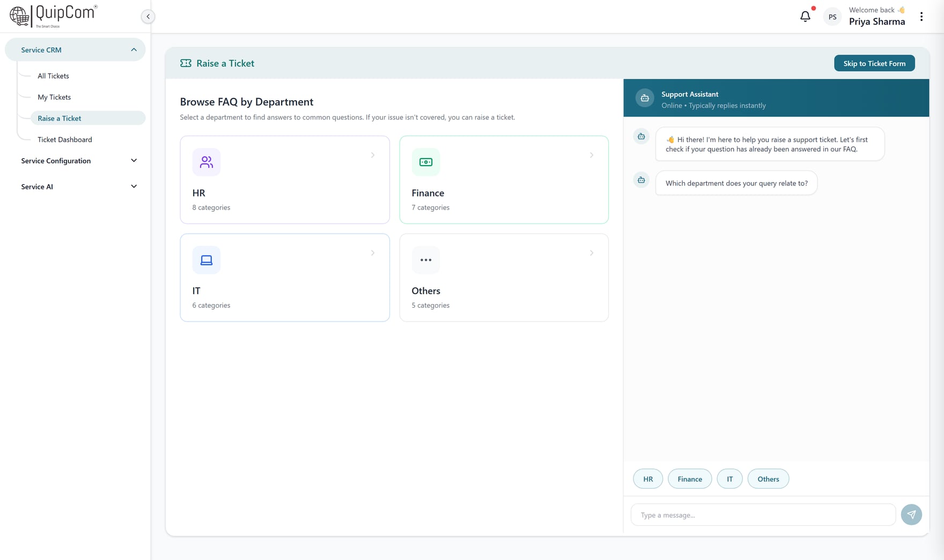Focus the Type a message input field

tap(763, 515)
